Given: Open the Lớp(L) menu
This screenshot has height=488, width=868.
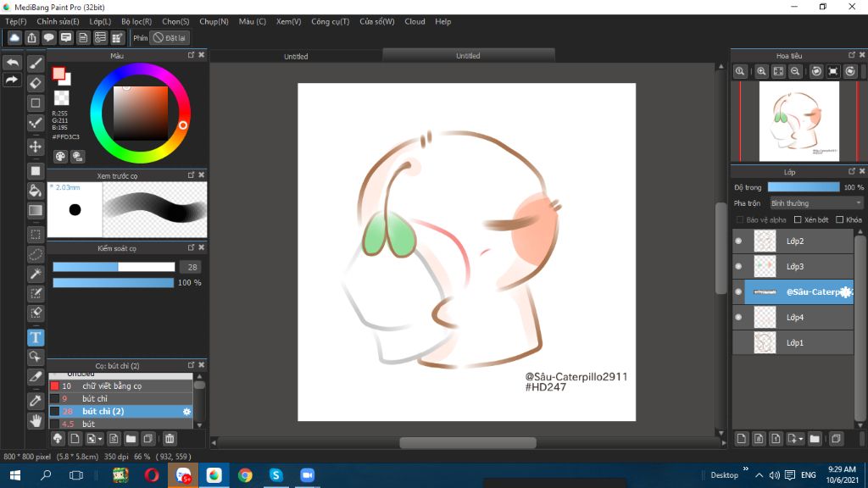Looking at the screenshot, I should coord(100,21).
